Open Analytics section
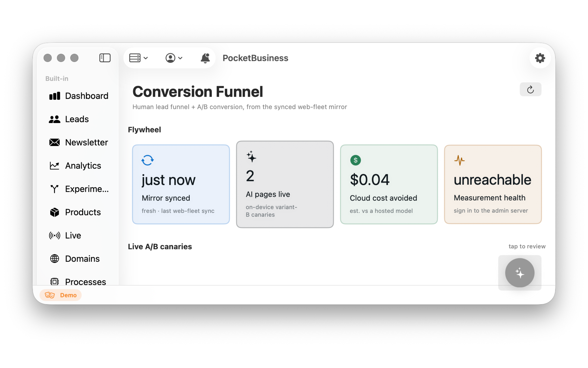 (78, 166)
